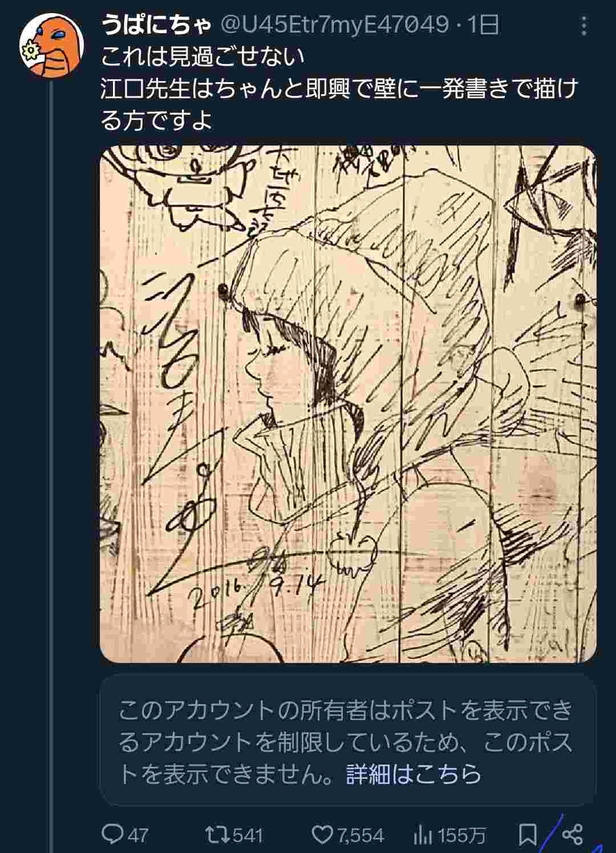Viewport: 616px width, 853px height.
Task: Open the reply icon with 47 comments
Action: coord(112,835)
